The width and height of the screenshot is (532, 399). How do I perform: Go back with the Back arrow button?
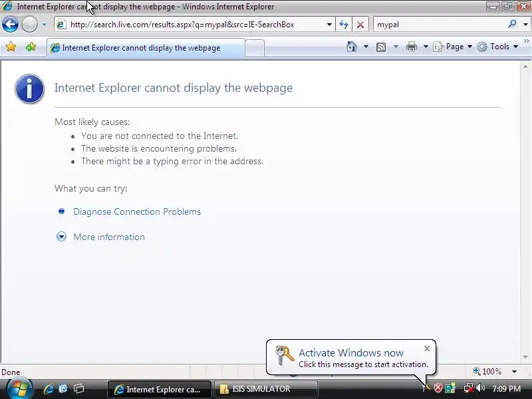[10, 25]
